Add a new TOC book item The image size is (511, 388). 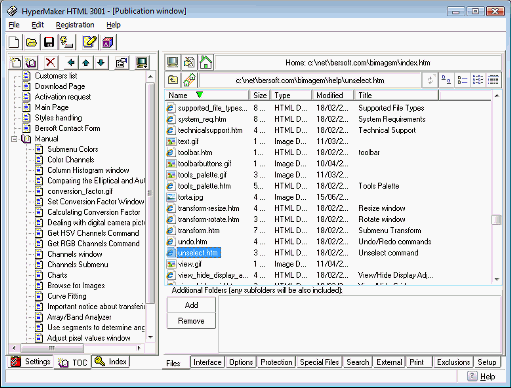click(x=31, y=62)
